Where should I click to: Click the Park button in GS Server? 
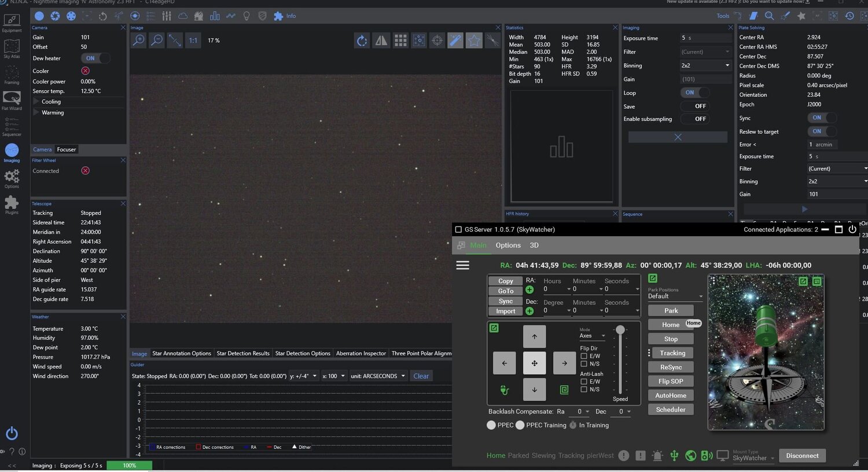click(x=671, y=310)
